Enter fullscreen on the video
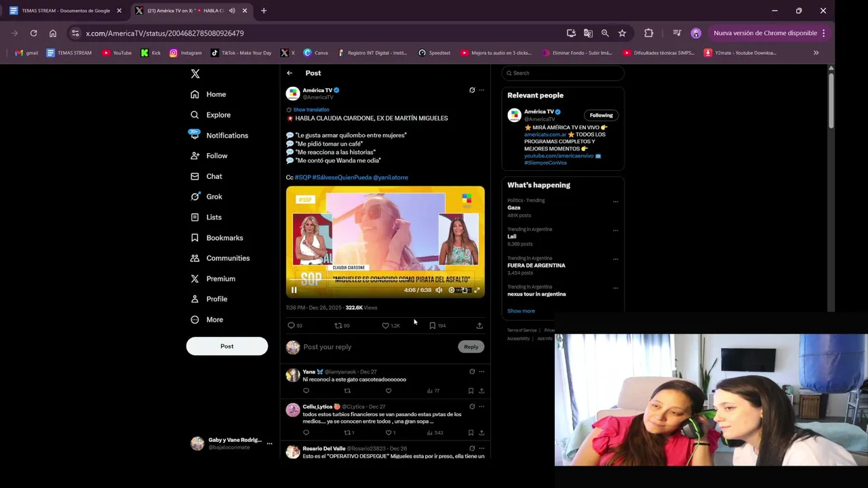This screenshot has width=868, height=488. click(477, 290)
